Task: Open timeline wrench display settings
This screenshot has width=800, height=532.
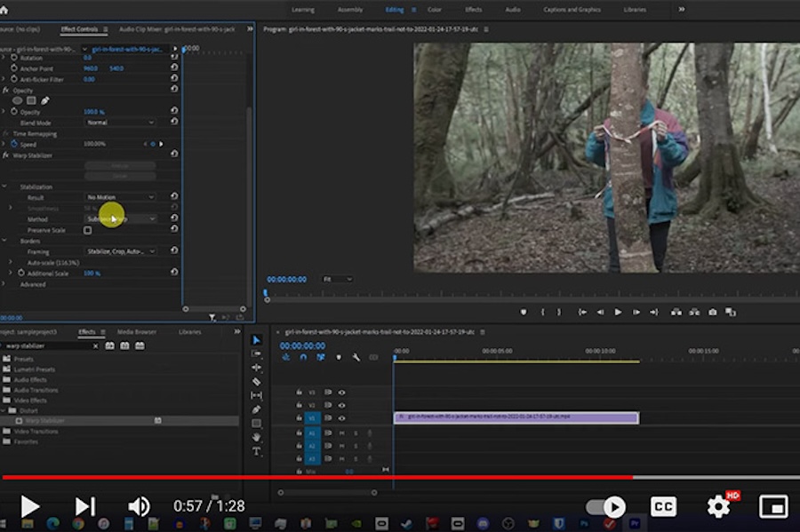Action: coord(356,357)
